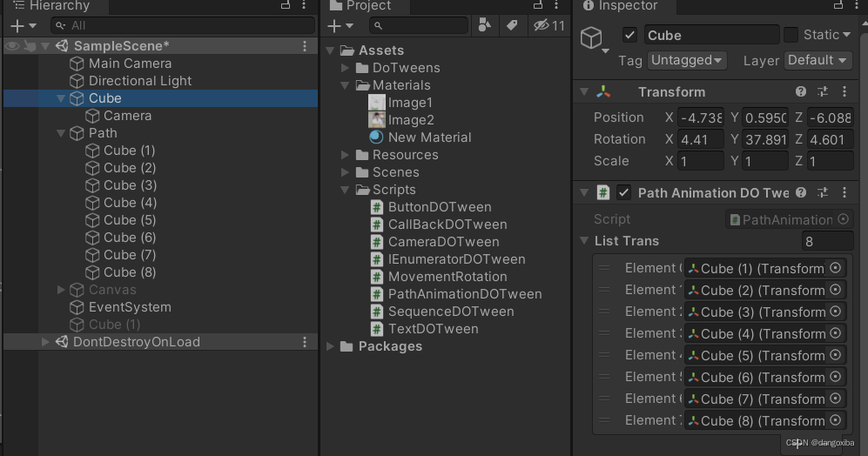Edit Position X value field
868x456 pixels.
click(x=700, y=117)
